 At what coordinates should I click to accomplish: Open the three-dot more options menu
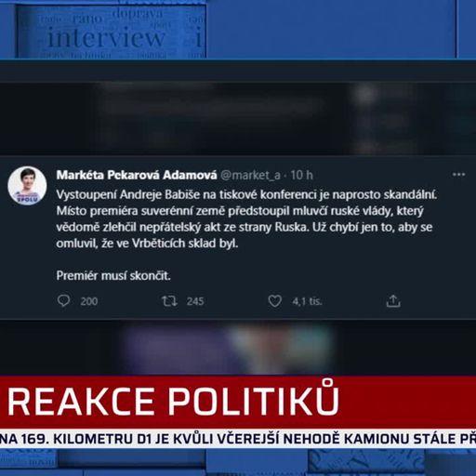[x=458, y=175]
